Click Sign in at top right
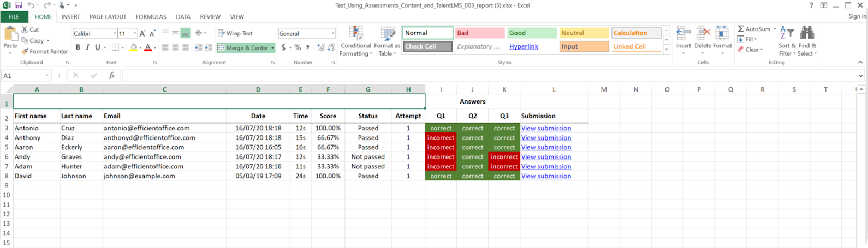 click(x=857, y=16)
